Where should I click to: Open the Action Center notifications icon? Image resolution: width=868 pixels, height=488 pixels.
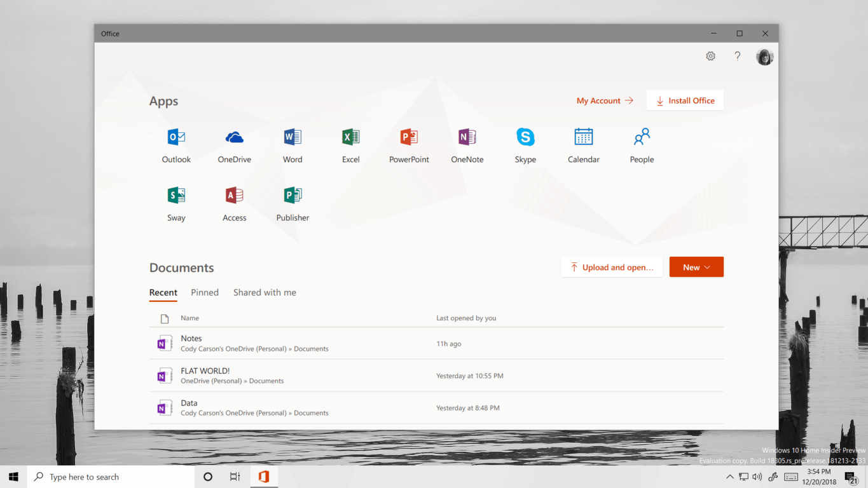coord(851,477)
